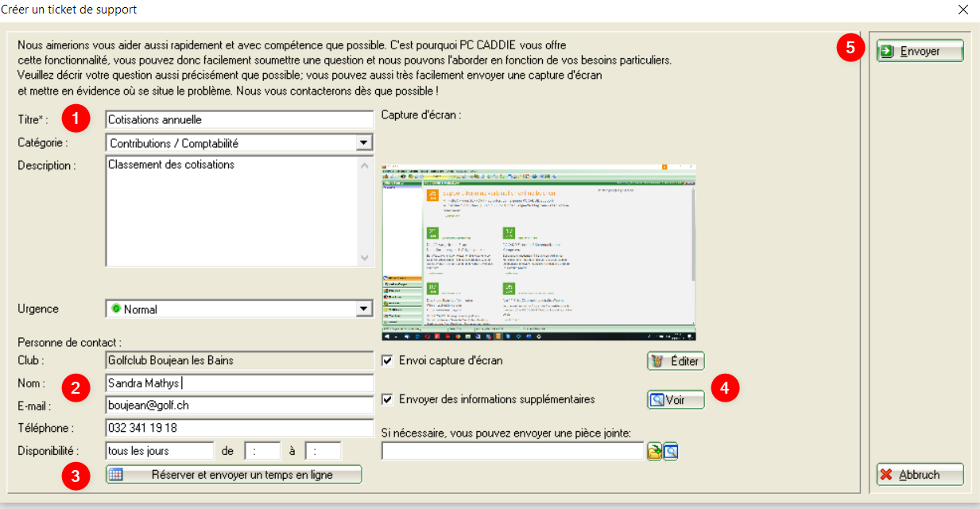Image resolution: width=980 pixels, height=509 pixels.
Task: Select the E-mail field
Action: coord(239,405)
